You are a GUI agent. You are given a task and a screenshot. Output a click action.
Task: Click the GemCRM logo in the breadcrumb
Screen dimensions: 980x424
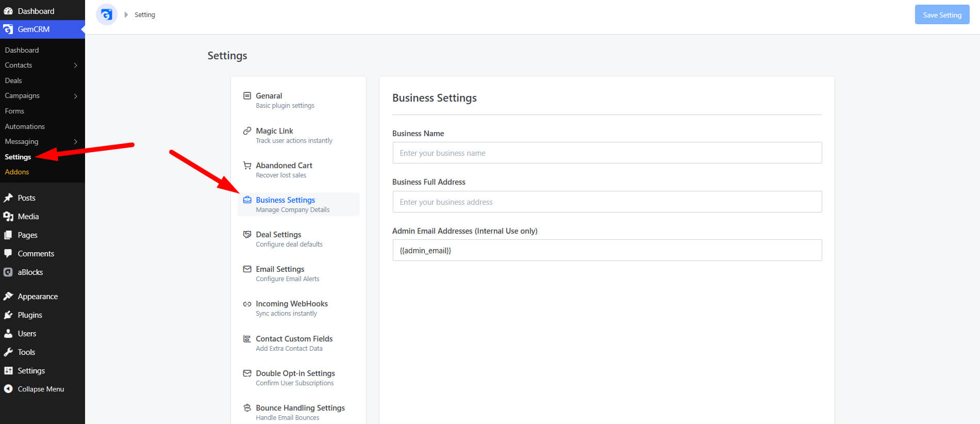(x=107, y=14)
